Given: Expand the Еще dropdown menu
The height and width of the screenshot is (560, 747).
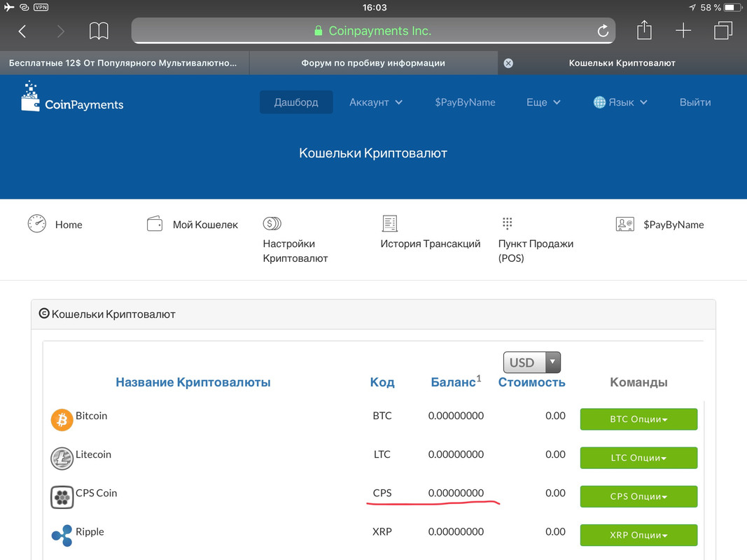Looking at the screenshot, I should coord(543,102).
